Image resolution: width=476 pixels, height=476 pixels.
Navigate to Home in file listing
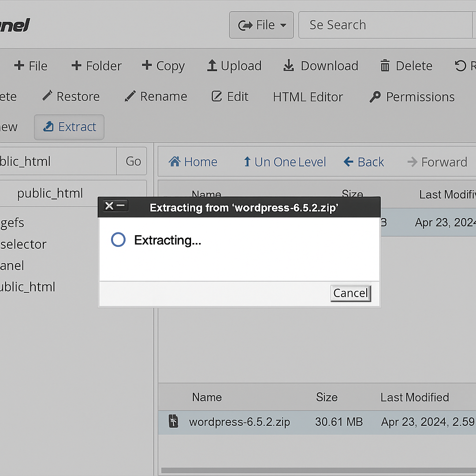193,162
